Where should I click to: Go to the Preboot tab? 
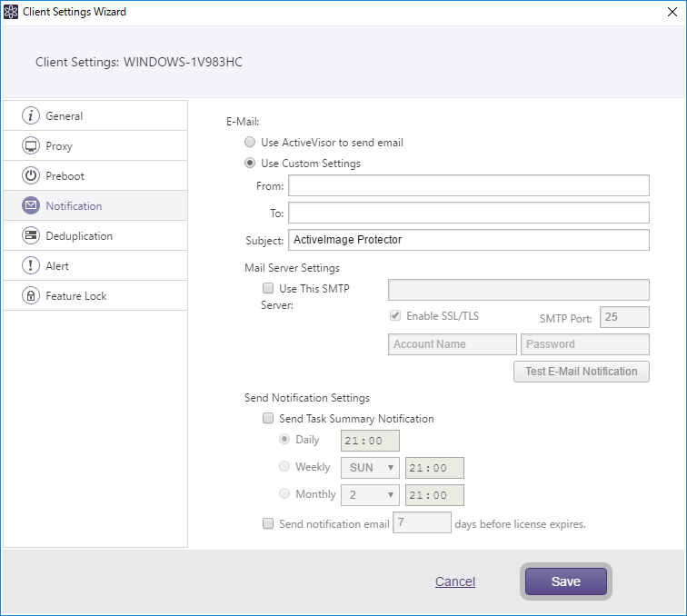95,175
